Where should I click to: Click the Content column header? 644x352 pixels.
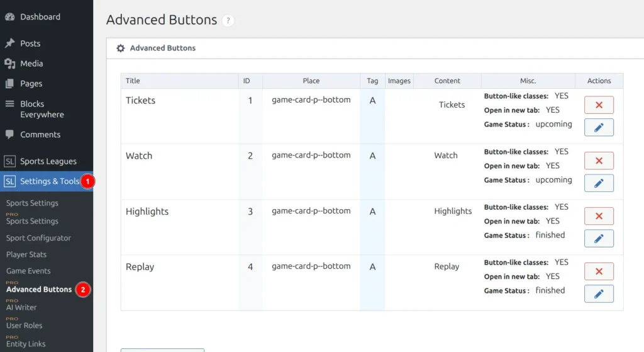[x=447, y=81]
